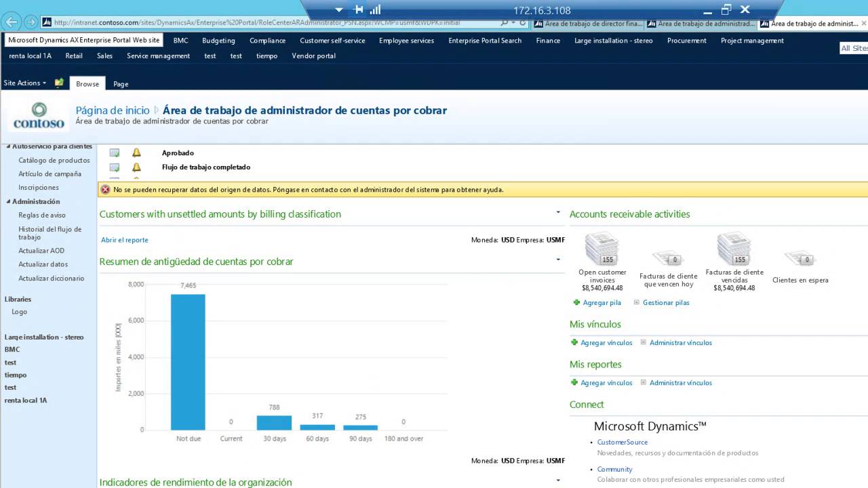This screenshot has width=868, height=488.
Task: Open message icon in Flujo de trabajo completado row
Action: (115, 167)
